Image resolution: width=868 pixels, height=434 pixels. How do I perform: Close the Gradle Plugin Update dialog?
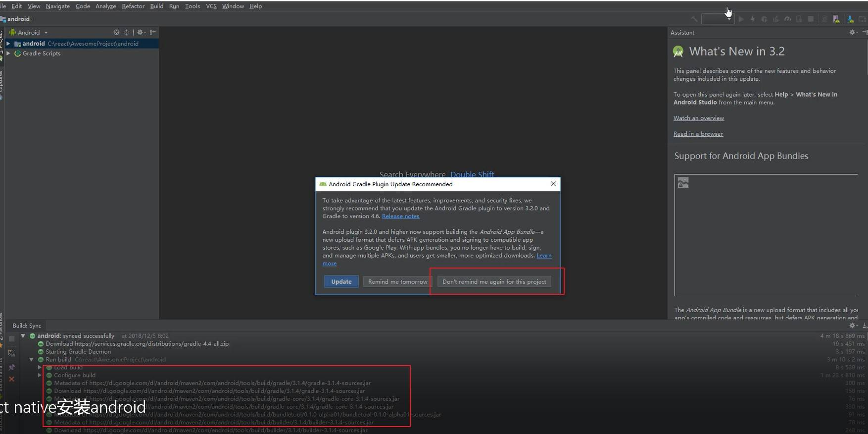pos(553,184)
